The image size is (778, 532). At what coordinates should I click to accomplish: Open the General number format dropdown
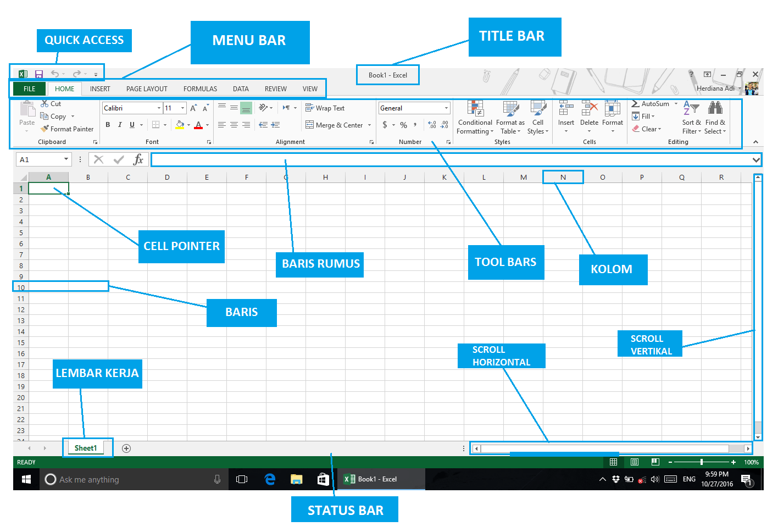pyautogui.click(x=446, y=108)
